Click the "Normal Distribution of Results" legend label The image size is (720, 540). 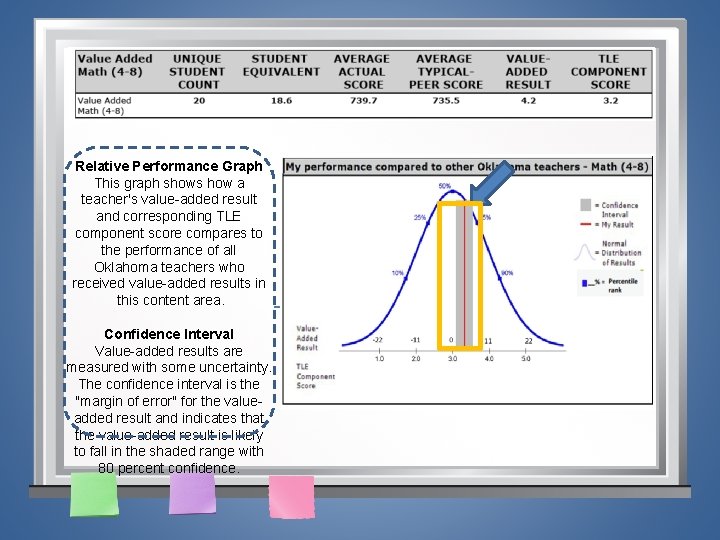click(x=621, y=253)
